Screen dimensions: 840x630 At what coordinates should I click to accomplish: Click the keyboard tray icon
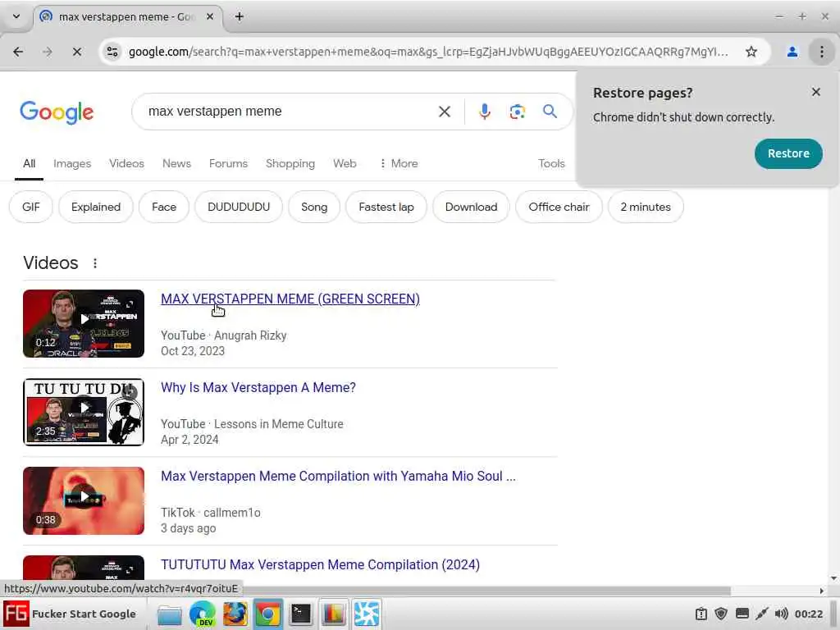point(742,614)
